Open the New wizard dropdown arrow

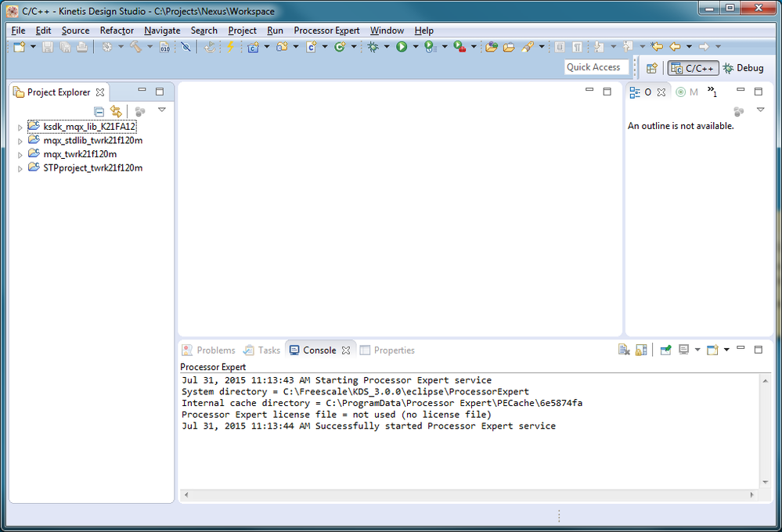33,47
